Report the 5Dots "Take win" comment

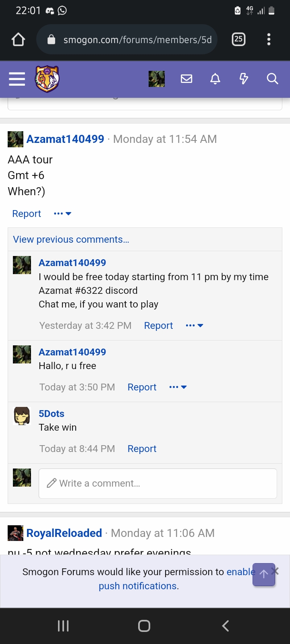pos(142,449)
